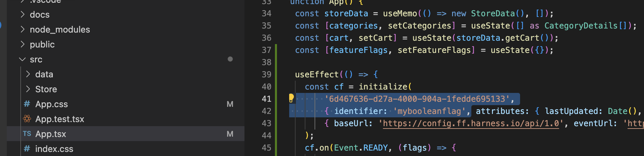This screenshot has width=644, height=156.
Task: Open App.test.tsx in the editor
Action: (x=60, y=119)
